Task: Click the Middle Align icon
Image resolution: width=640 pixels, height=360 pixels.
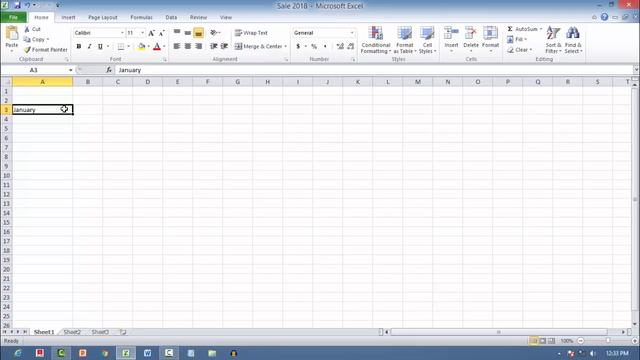Action: click(187, 33)
